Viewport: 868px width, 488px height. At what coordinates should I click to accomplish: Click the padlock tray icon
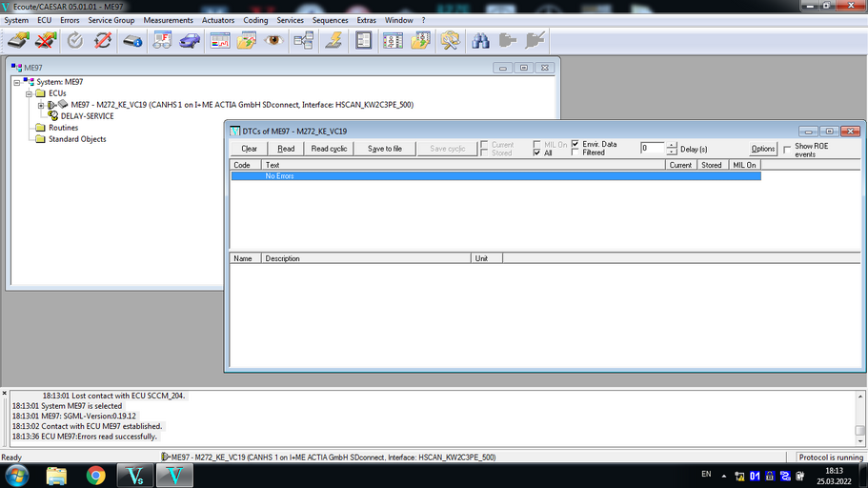coord(770,476)
